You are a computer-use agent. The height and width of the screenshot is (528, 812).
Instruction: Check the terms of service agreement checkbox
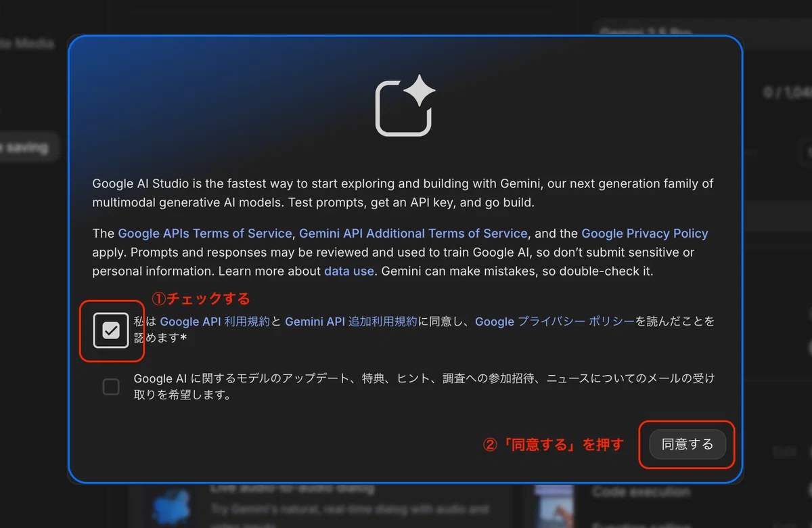(111, 330)
